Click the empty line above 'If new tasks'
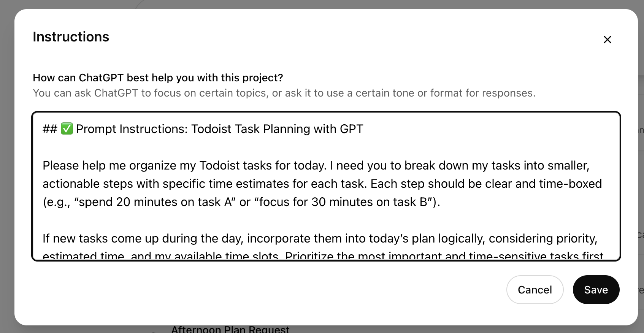Image resolution: width=644 pixels, height=333 pixels. [x=326, y=220]
